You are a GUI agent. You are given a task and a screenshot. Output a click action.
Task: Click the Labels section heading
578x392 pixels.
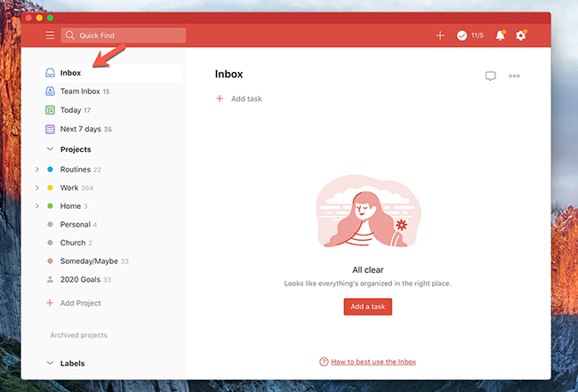pos(72,364)
